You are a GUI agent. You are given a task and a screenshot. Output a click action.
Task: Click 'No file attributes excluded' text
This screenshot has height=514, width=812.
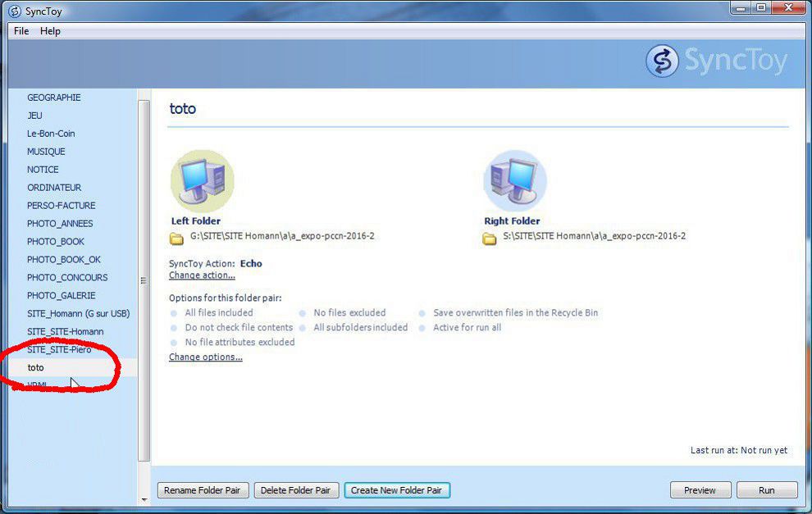pyautogui.click(x=239, y=342)
